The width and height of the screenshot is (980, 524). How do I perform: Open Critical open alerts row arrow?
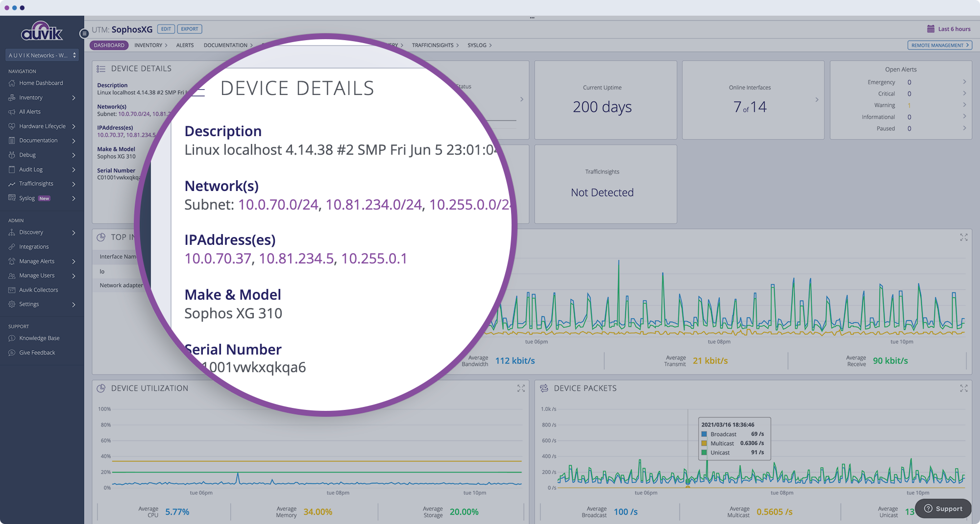coord(964,93)
